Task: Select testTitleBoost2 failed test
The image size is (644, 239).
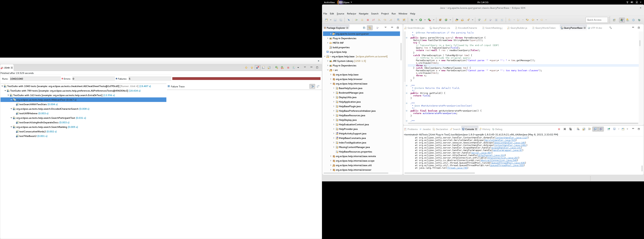Action: 32,136
